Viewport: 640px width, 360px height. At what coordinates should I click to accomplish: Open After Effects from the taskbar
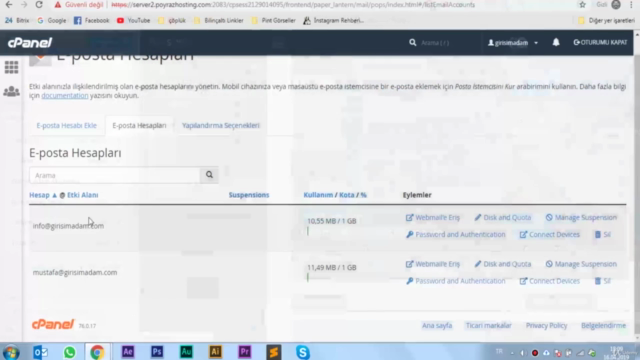tap(128, 352)
